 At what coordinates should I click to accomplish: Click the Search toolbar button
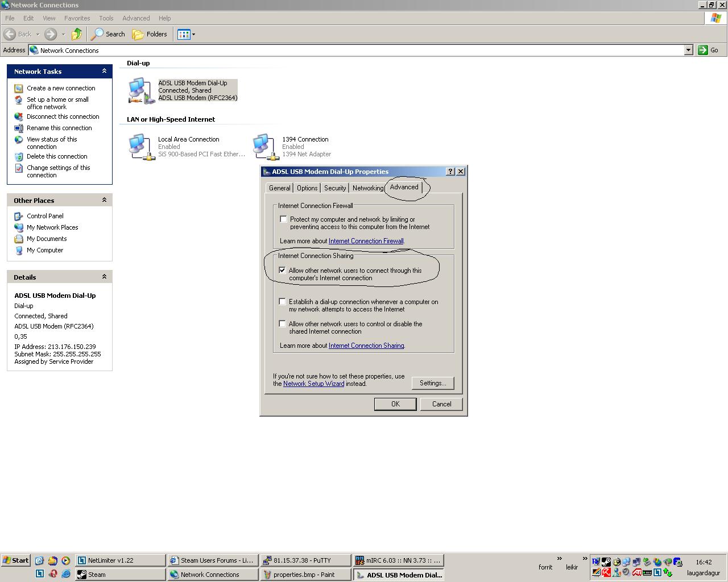[x=109, y=34]
